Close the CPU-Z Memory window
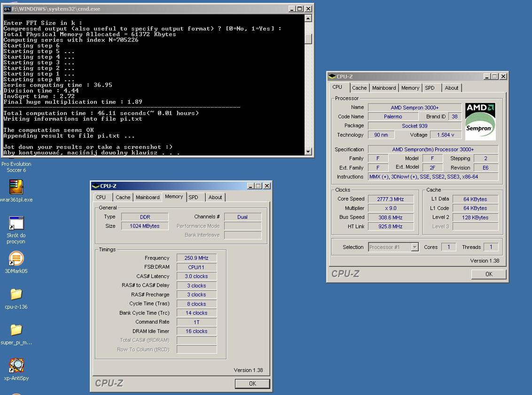The height and width of the screenshot is (395, 532). tap(267, 186)
